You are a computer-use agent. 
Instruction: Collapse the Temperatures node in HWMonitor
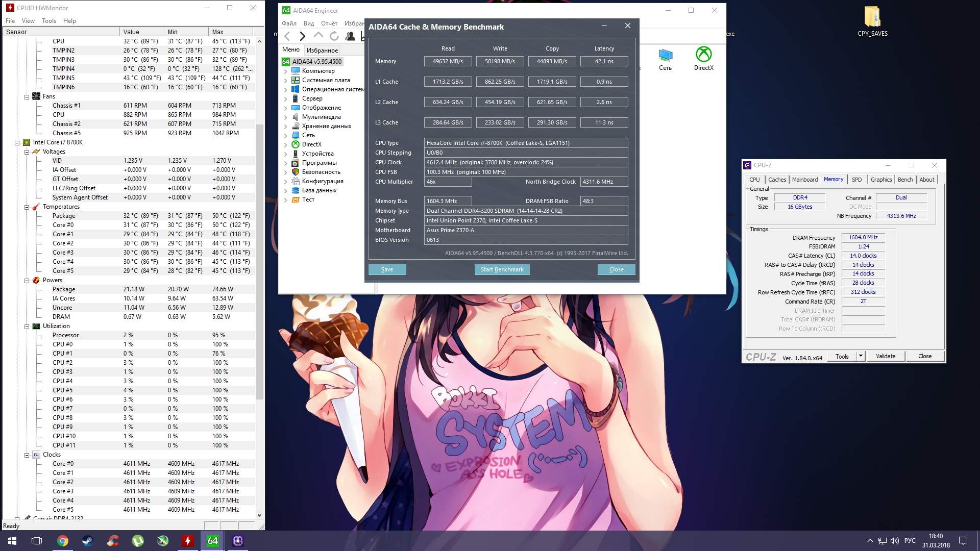(27, 207)
